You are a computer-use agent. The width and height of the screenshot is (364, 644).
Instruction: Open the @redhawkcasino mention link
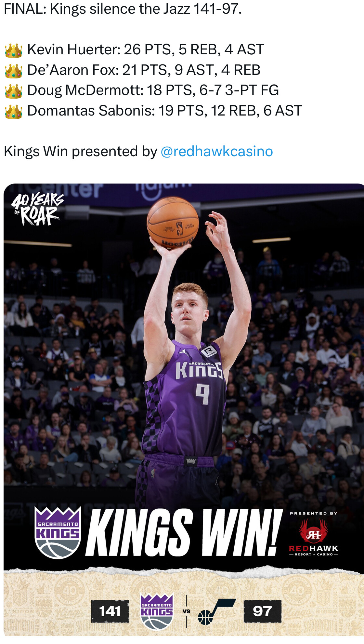216,152
